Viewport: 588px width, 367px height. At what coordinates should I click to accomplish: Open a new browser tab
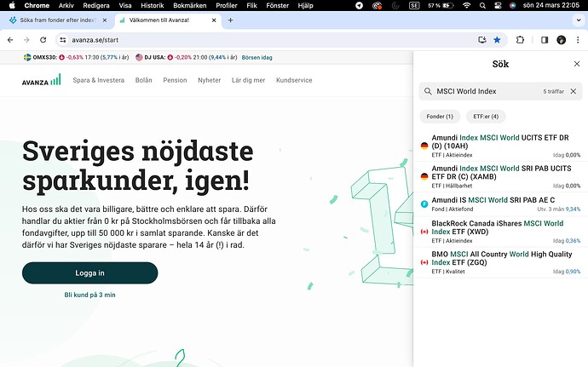tap(230, 20)
